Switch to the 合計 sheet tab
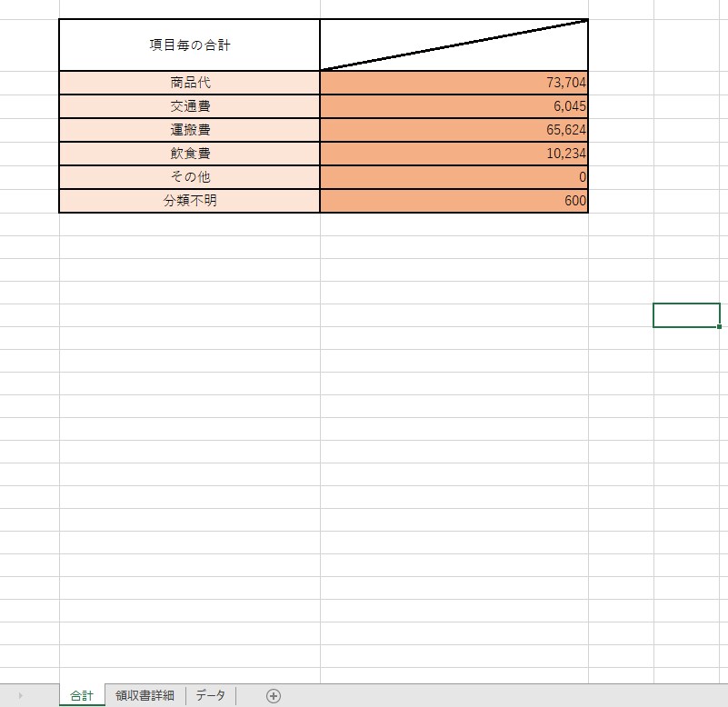Image resolution: width=728 pixels, height=707 pixels. point(82,695)
